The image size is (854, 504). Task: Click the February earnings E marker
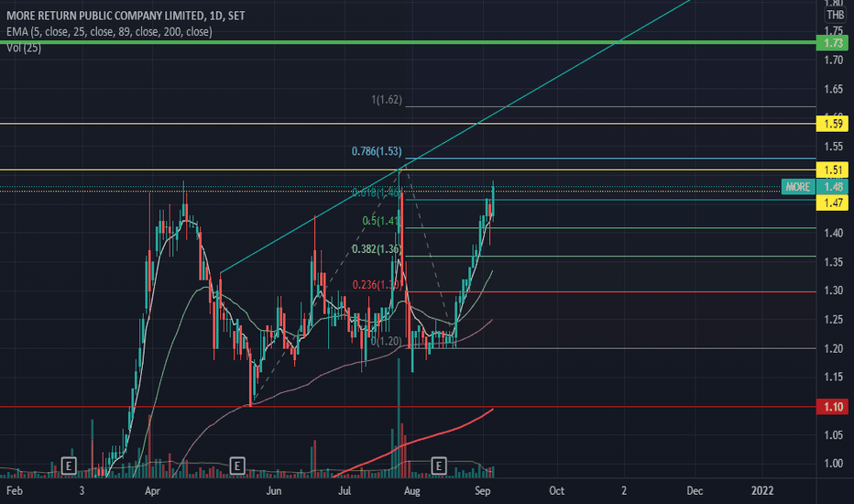point(68,466)
